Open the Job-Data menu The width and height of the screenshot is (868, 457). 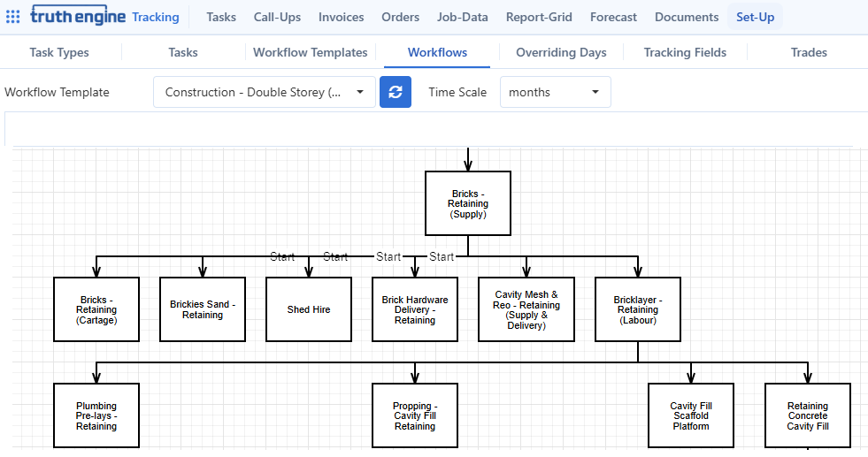pos(462,17)
